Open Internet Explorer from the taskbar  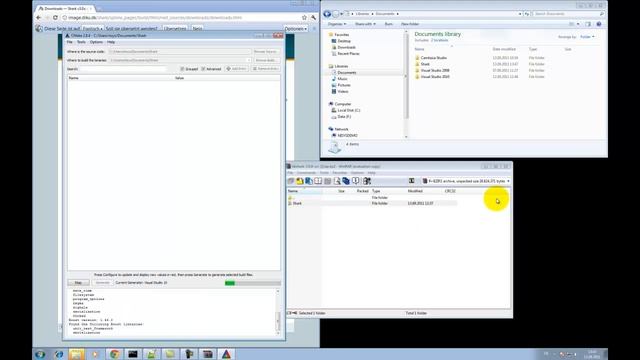59,354
